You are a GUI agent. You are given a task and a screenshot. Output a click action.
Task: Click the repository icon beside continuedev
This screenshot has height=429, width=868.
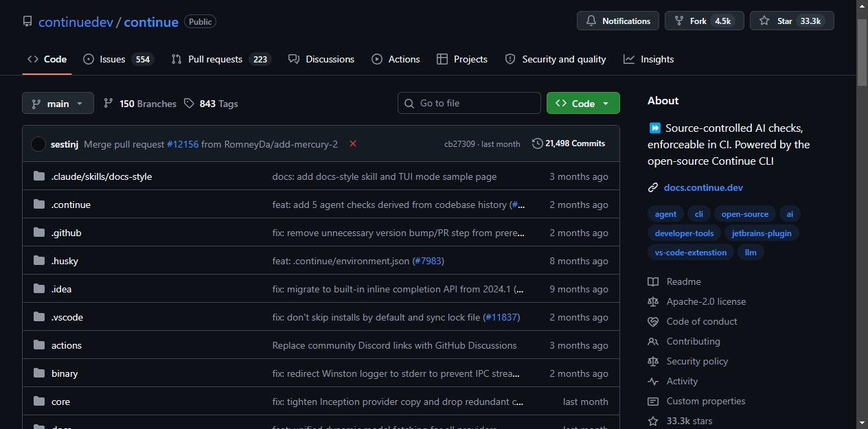[27, 21]
